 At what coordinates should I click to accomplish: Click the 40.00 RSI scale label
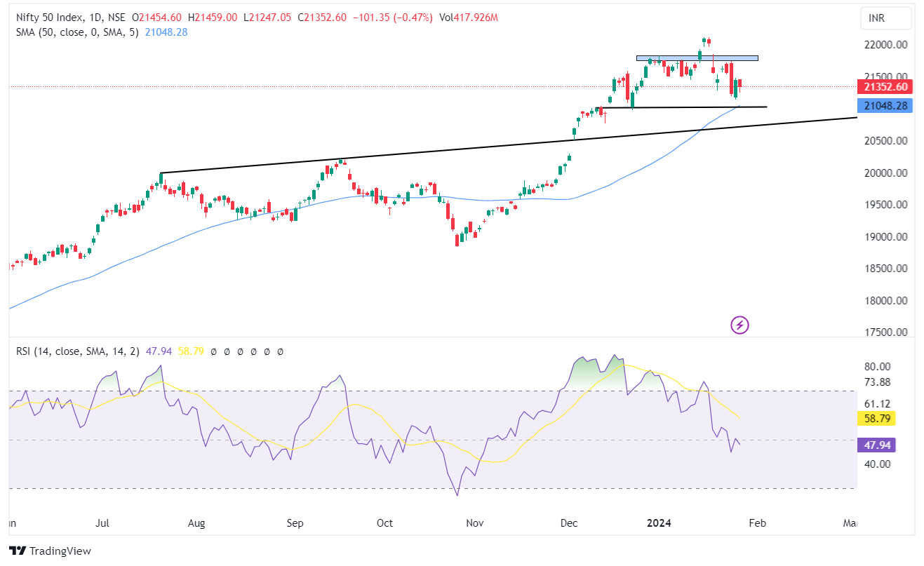[x=878, y=464]
